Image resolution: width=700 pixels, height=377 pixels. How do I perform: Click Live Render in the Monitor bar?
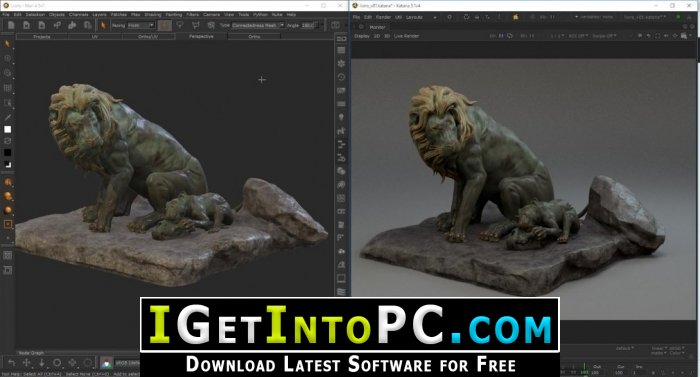pos(406,36)
